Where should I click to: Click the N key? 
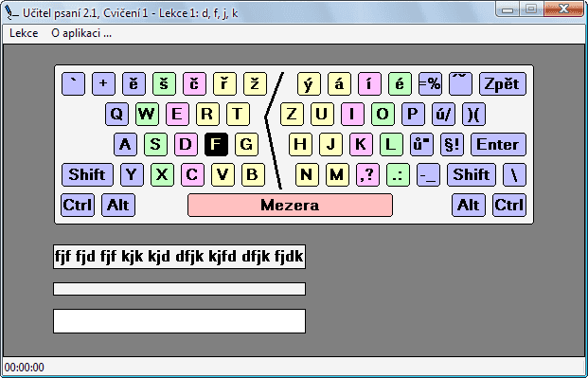[x=307, y=174]
